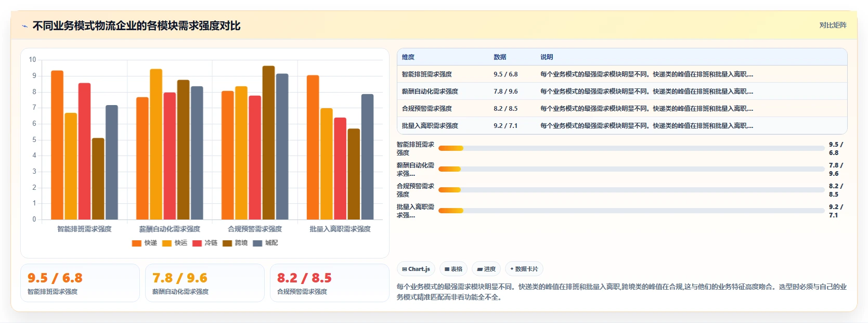Click the 跨境 bar in the 合规预警需求强度 group
This screenshot has height=323, width=868.
click(268, 143)
